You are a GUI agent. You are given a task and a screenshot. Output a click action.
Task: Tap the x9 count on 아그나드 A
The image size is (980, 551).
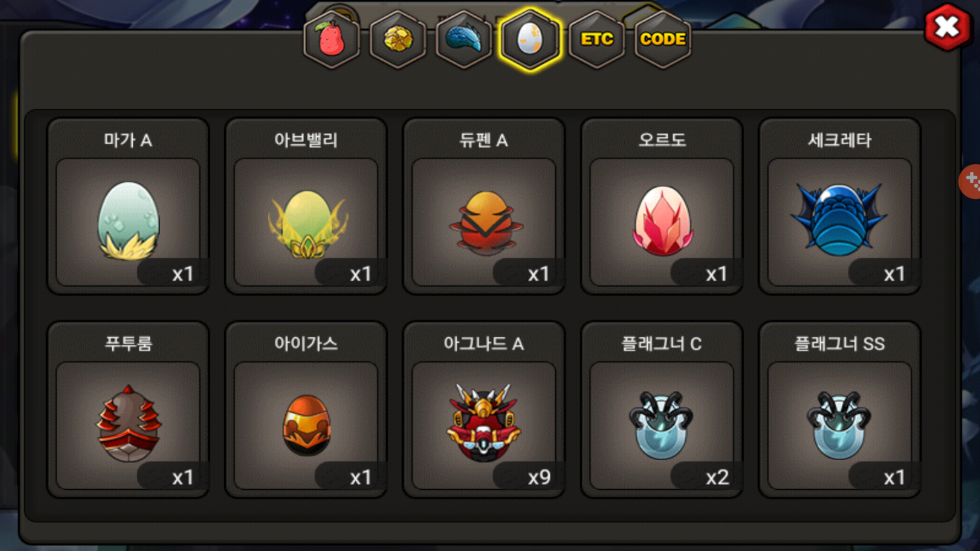pyautogui.click(x=539, y=478)
